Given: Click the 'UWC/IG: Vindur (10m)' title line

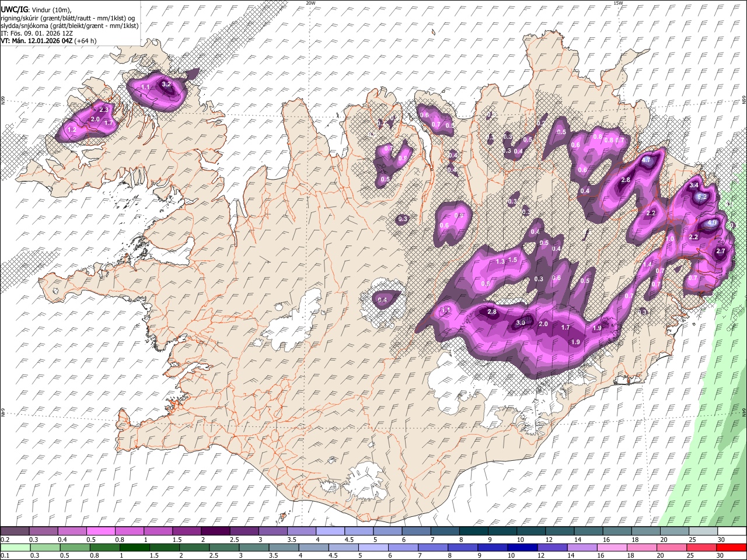Looking at the screenshot, I should [x=36, y=10].
